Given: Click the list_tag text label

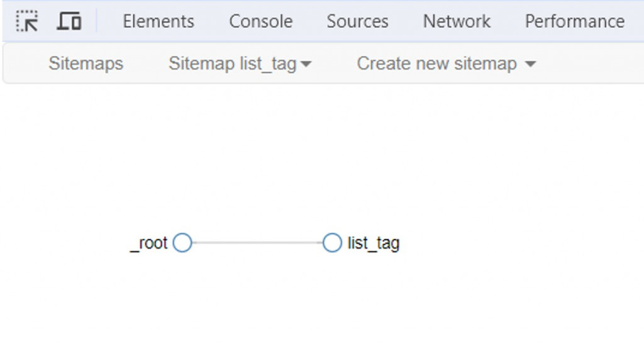Looking at the screenshot, I should click(374, 243).
